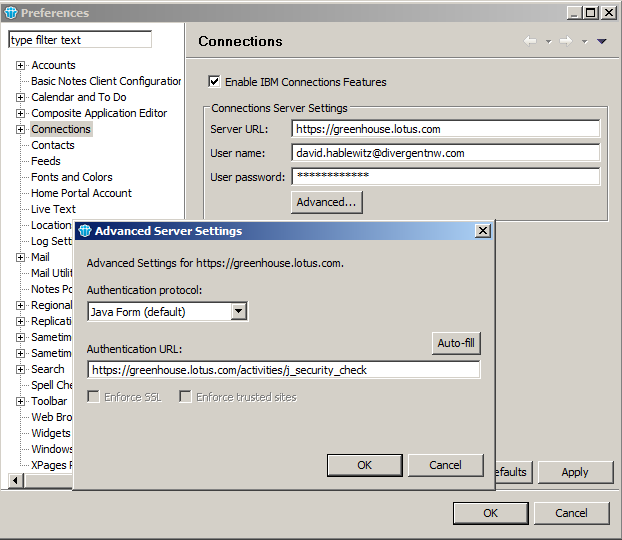Click OK in Advanced Server Settings dialog

point(364,465)
